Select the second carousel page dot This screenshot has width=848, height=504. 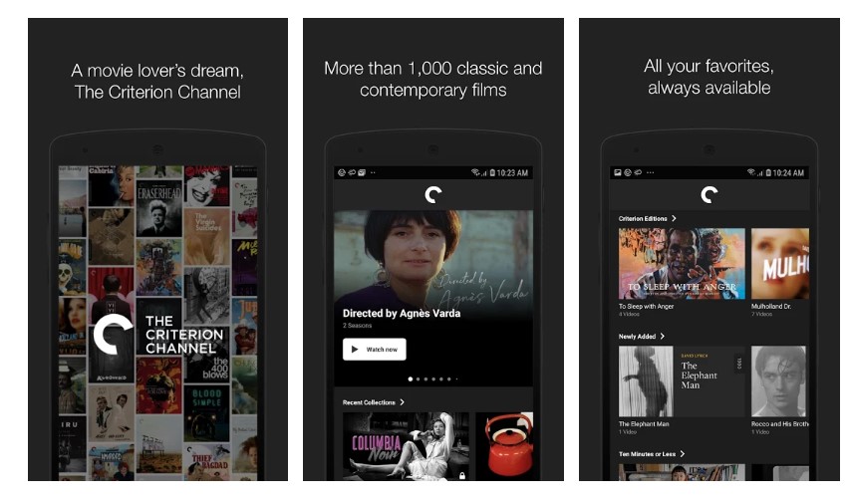coord(419,379)
